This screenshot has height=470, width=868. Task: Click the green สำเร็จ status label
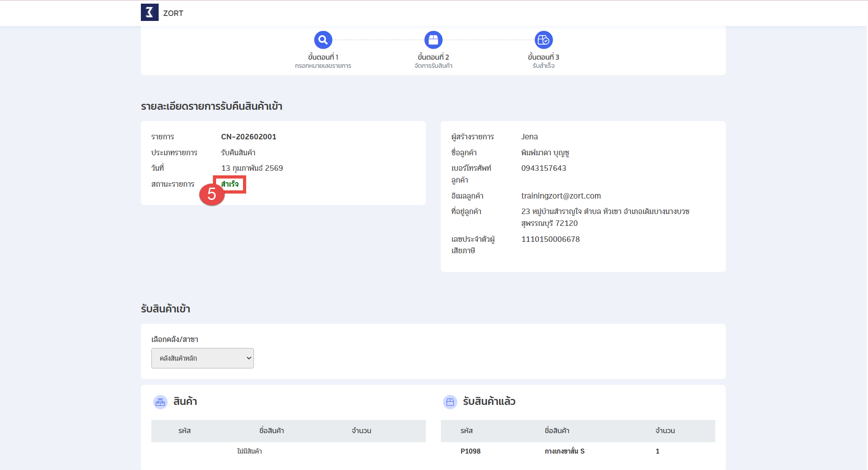[230, 184]
